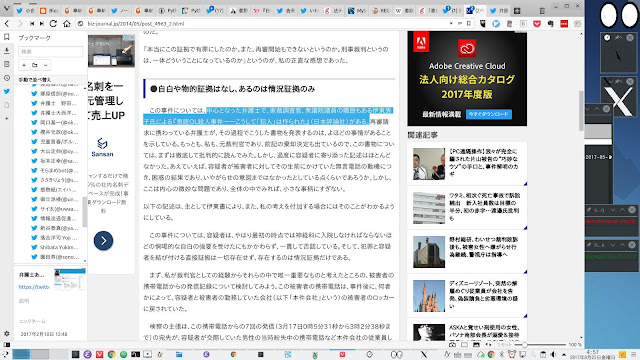Go to the home page
Screen dimensions: 640x360
click(67, 24)
